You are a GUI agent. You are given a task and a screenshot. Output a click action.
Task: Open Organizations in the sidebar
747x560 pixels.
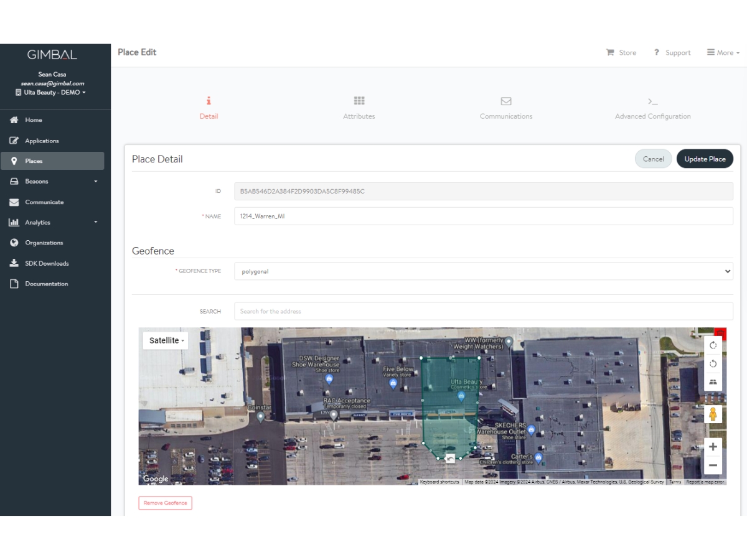point(52,243)
